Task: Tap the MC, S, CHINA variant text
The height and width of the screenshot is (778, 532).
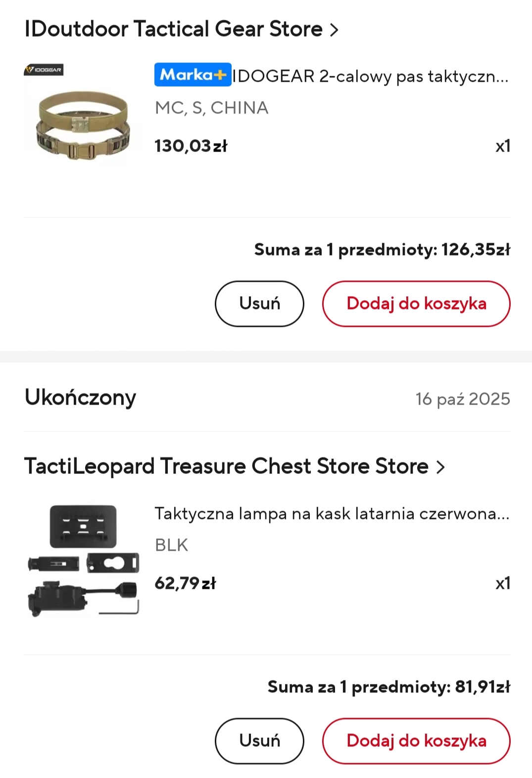Action: pyautogui.click(x=211, y=107)
